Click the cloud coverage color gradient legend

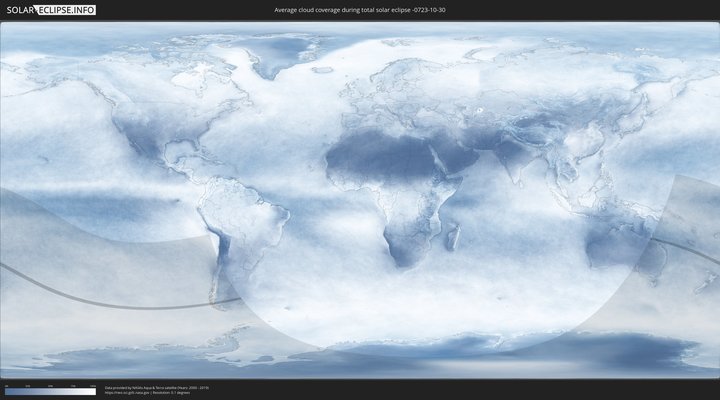click(x=50, y=392)
